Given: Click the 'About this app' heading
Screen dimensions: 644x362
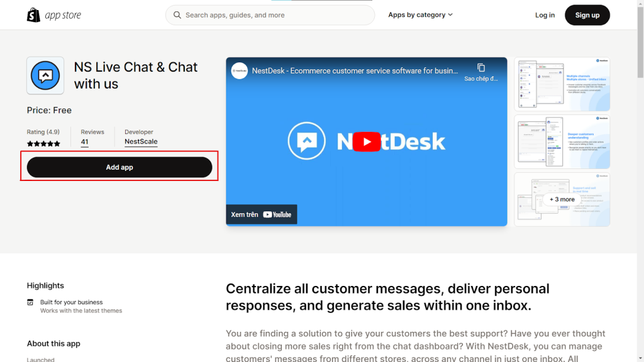Looking at the screenshot, I should tap(53, 344).
